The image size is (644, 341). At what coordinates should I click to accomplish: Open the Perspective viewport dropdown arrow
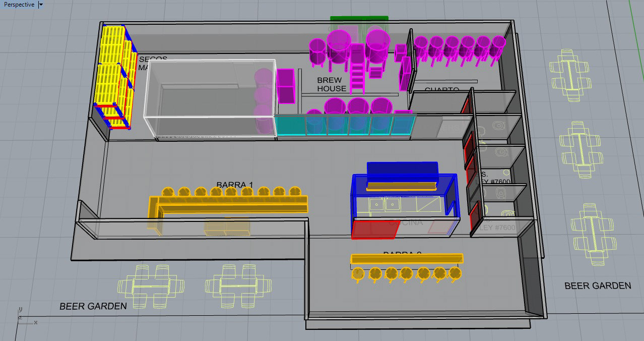click(41, 5)
